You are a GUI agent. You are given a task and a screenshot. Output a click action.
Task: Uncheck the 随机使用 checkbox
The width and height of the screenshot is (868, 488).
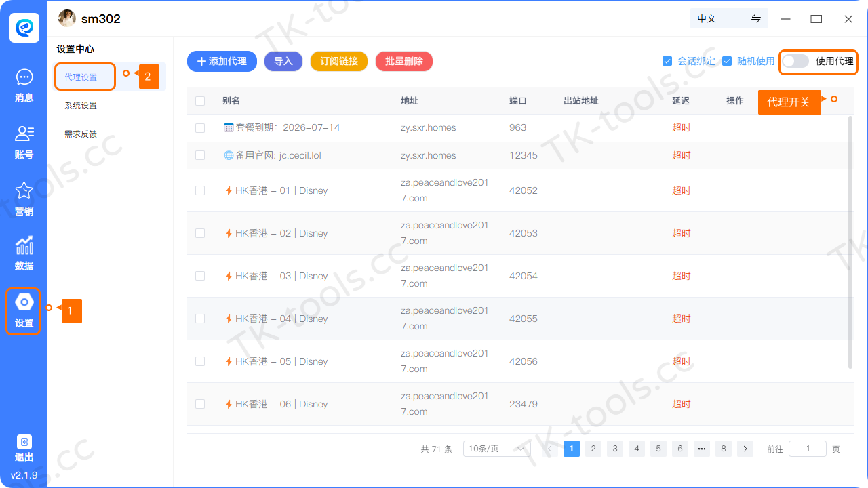coord(727,61)
